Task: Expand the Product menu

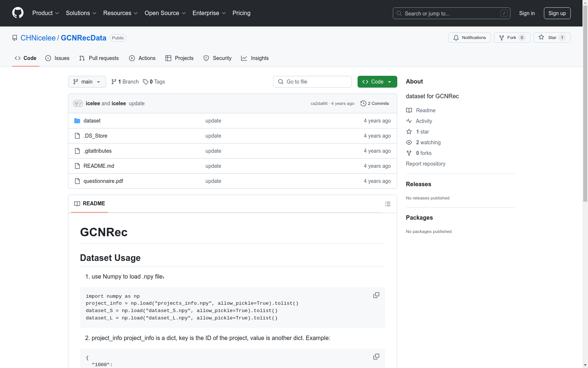Action: click(x=46, y=13)
